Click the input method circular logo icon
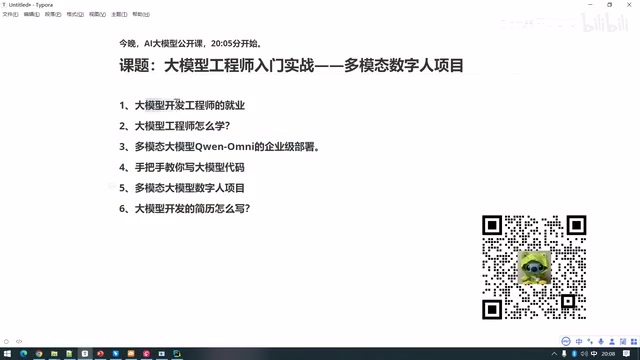Viewport: 640px width, 360px height. [566, 341]
